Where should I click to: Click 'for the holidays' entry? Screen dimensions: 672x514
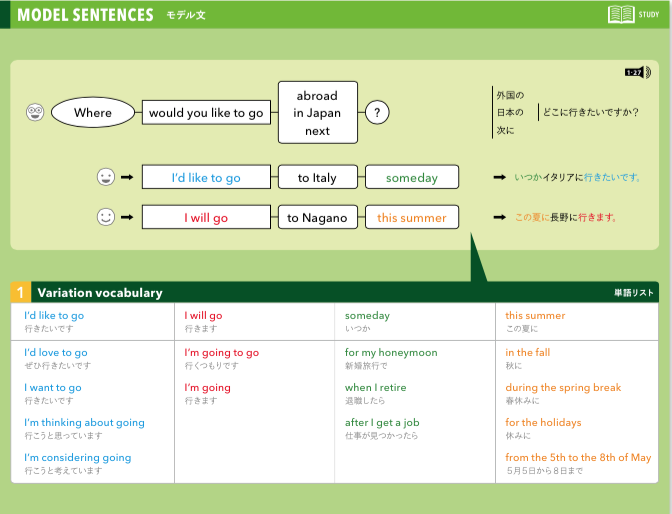pyautogui.click(x=543, y=423)
